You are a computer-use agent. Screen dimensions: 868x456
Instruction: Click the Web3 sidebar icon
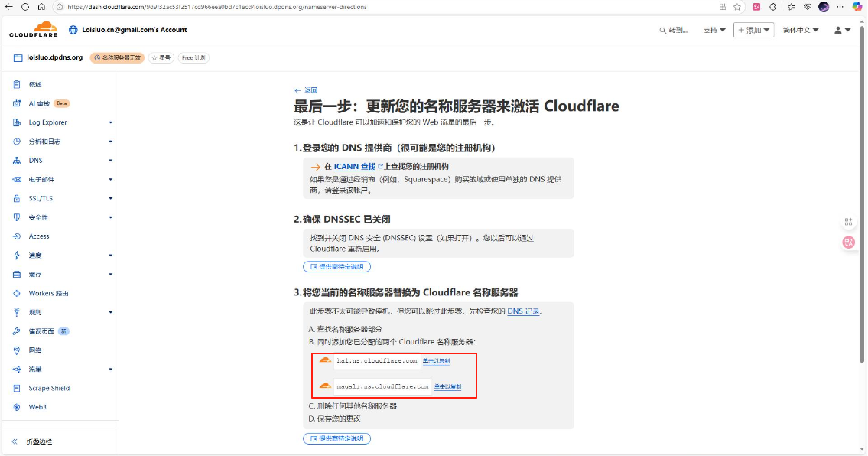pyautogui.click(x=17, y=407)
